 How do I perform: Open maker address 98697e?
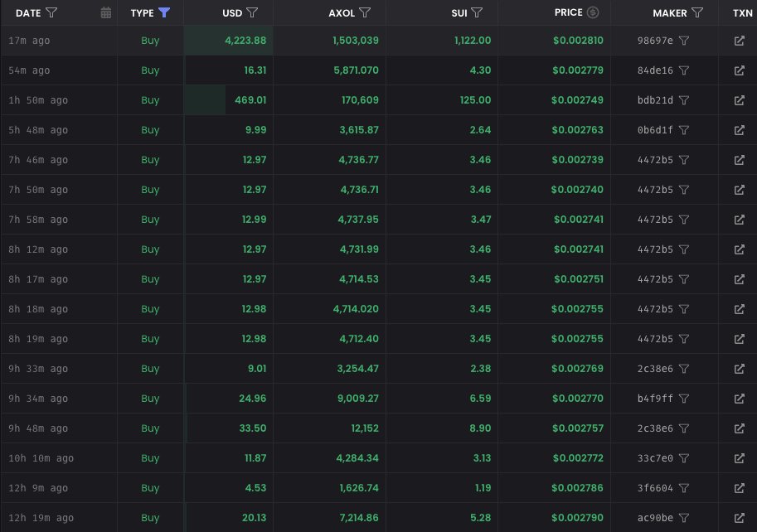655,41
